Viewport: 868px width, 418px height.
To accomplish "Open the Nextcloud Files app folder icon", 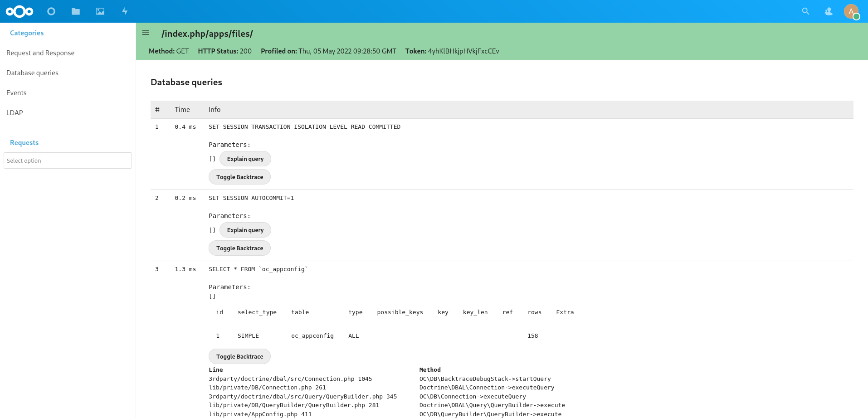I will click(76, 11).
